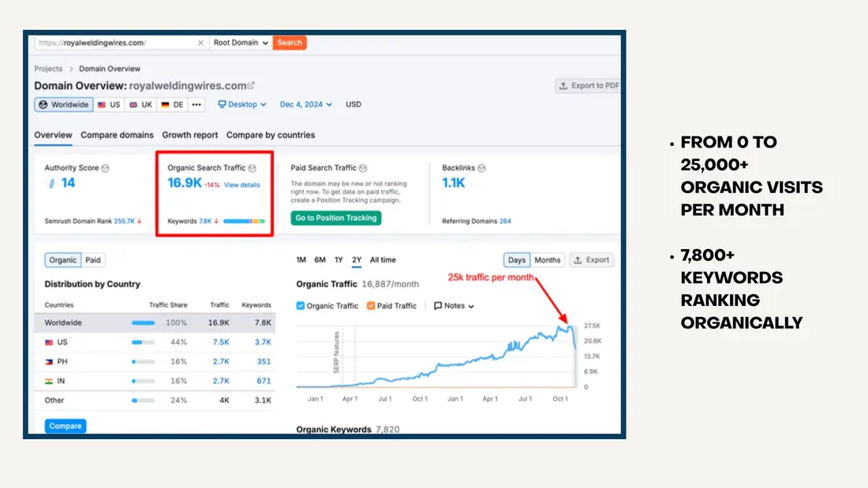The width and height of the screenshot is (868, 488).
Task: Click USD currency label
Action: [x=354, y=105]
